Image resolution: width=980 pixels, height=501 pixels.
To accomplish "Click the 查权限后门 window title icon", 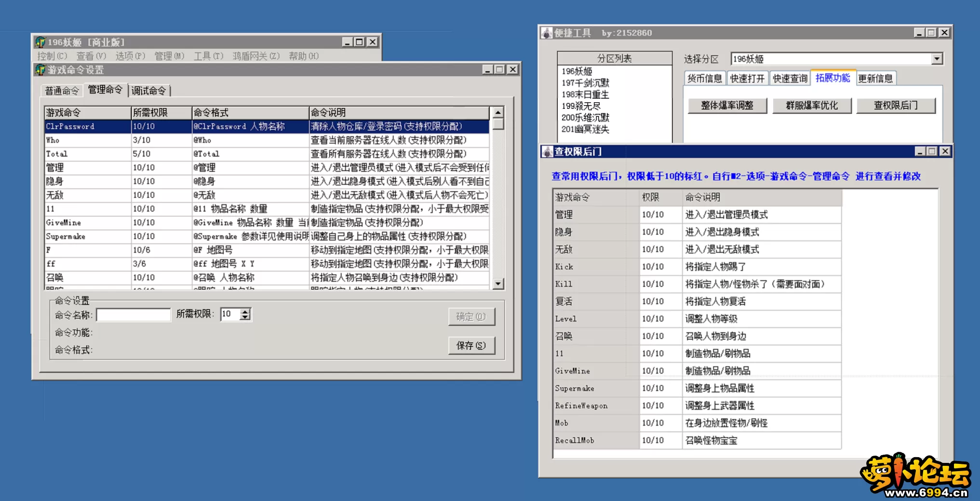I will (548, 151).
